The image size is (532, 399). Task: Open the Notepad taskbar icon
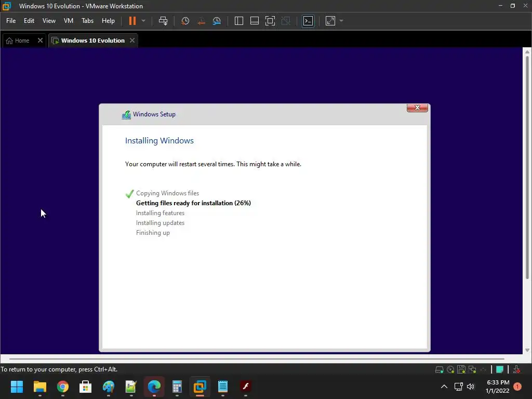coord(223,387)
